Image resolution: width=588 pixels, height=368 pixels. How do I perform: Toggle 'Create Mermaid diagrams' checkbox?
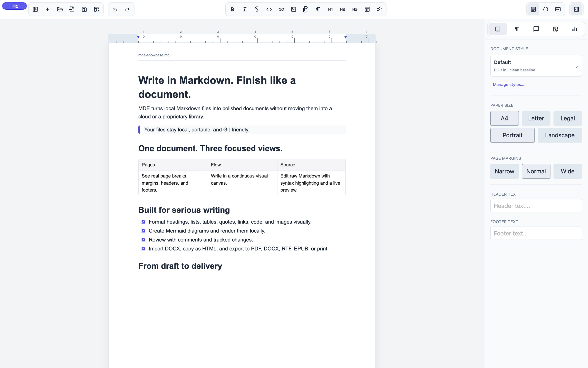143,231
